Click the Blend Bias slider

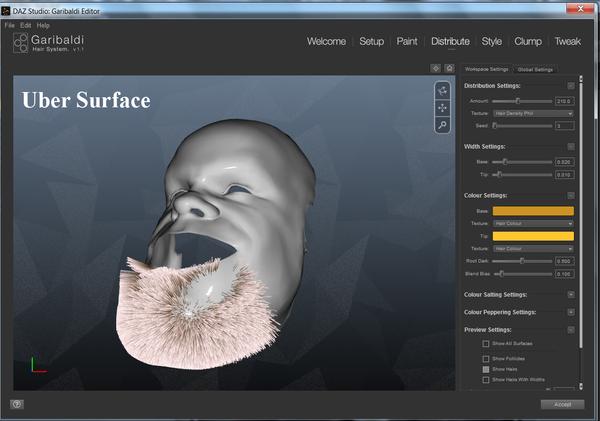click(x=522, y=274)
